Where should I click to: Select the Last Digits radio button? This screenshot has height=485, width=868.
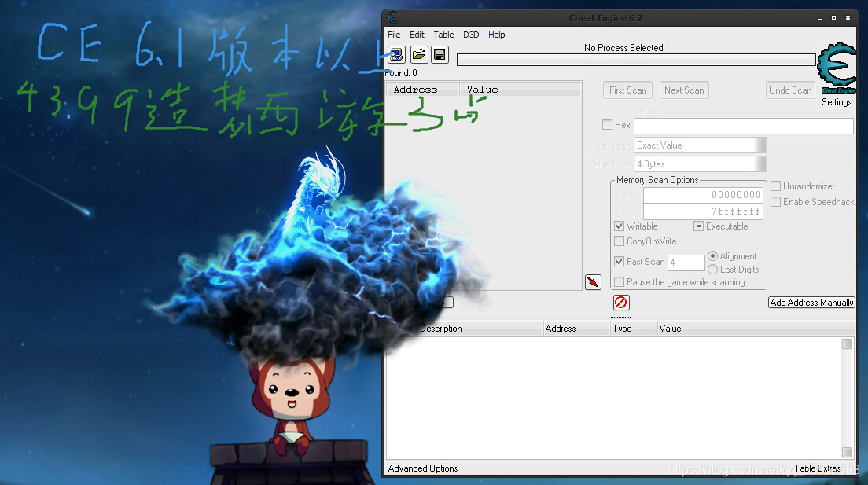point(713,269)
